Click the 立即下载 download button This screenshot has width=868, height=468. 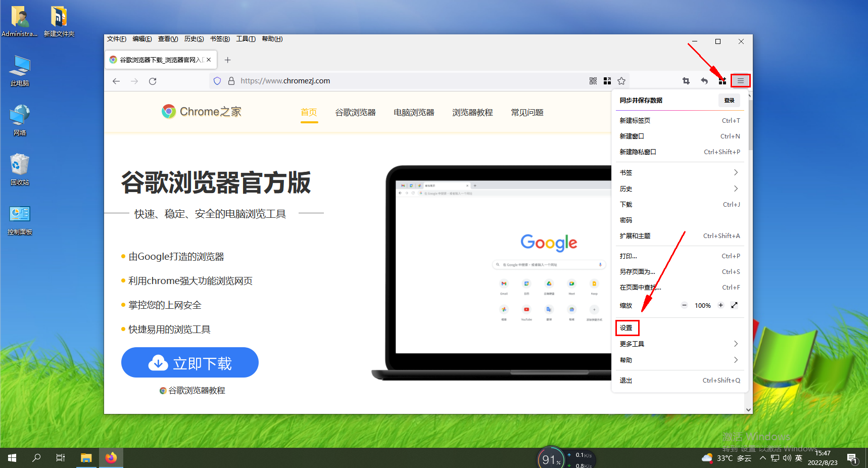(x=190, y=362)
